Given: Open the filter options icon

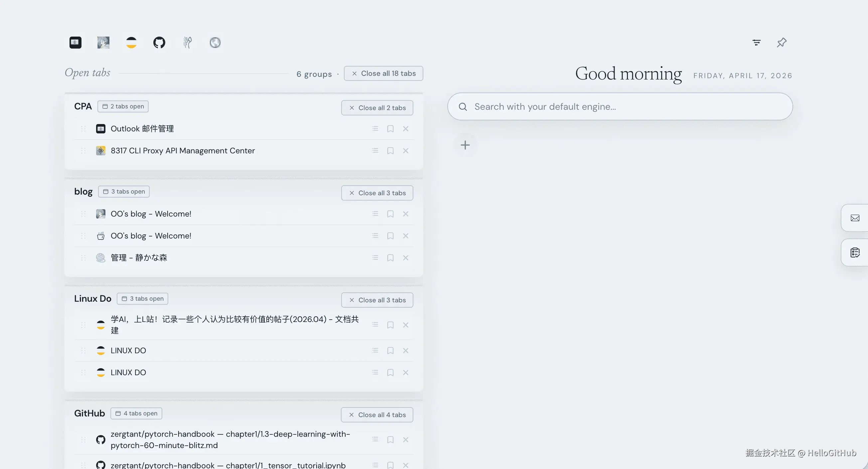Looking at the screenshot, I should click(x=757, y=43).
